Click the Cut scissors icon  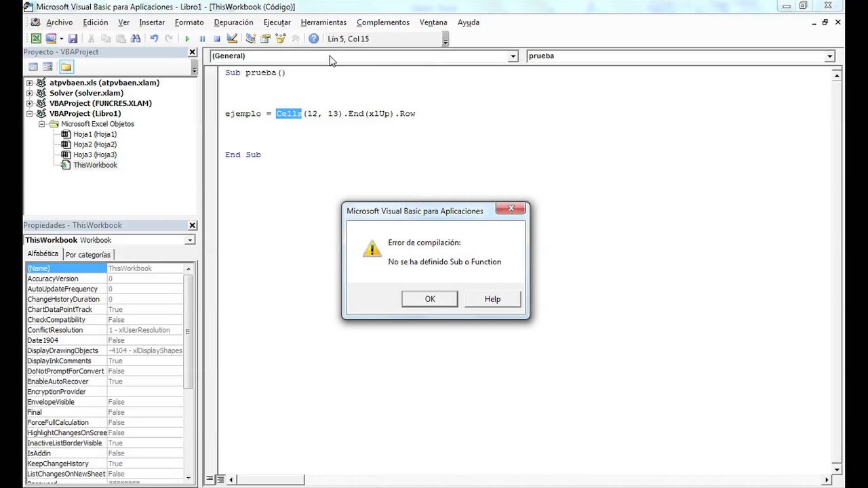[x=91, y=39]
